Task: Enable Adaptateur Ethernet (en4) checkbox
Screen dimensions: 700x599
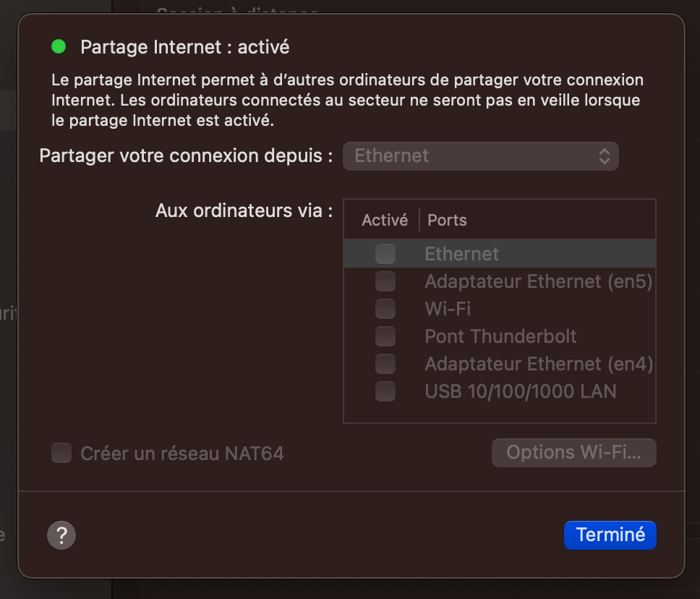Action: 385,364
